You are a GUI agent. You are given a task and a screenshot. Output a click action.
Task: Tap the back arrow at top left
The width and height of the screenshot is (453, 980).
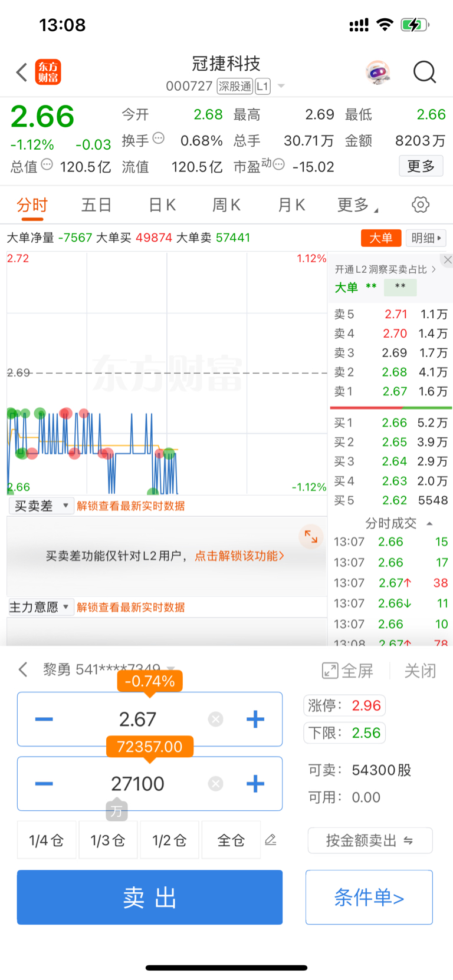(22, 72)
